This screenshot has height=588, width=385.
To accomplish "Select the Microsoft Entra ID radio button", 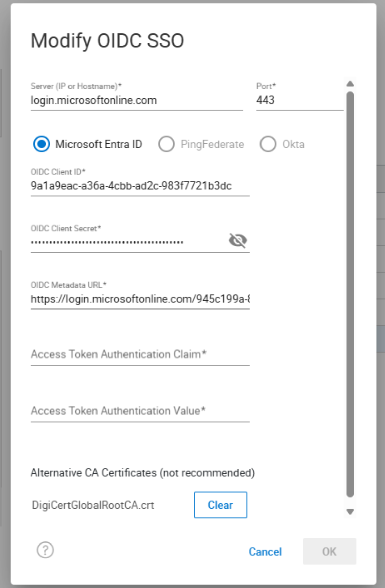I will point(42,144).
